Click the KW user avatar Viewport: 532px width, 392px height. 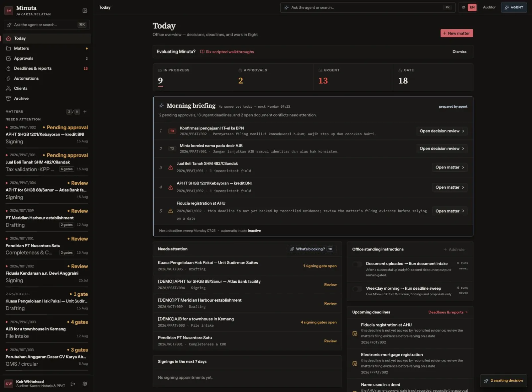pyautogui.click(x=9, y=384)
